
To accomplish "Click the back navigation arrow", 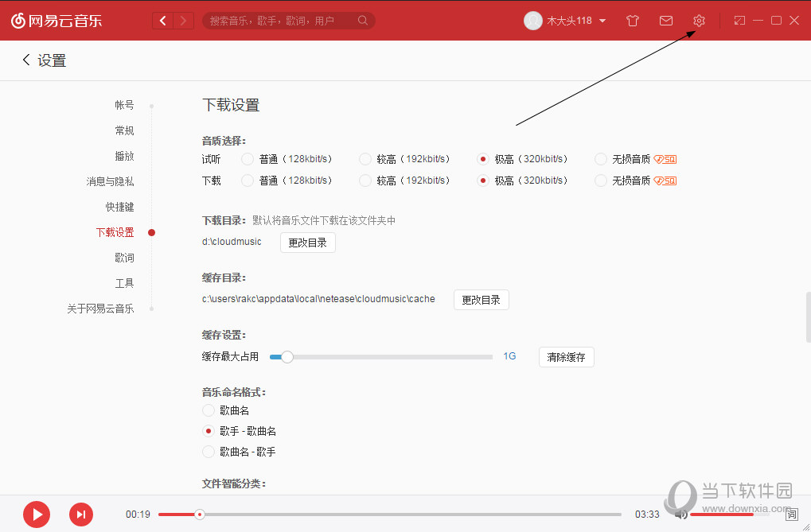I will point(162,20).
